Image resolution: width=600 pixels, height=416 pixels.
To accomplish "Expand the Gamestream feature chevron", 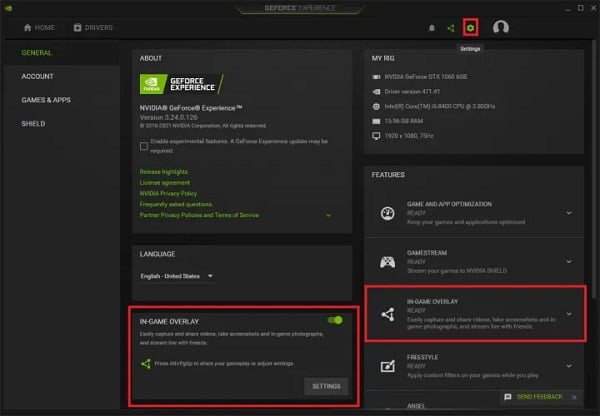I will 569,261.
